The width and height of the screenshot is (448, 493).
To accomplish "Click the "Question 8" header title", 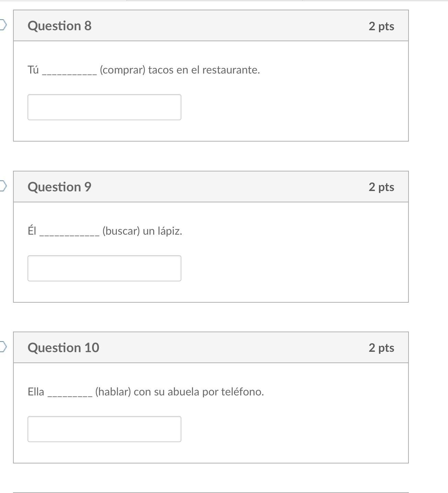I will [59, 26].
